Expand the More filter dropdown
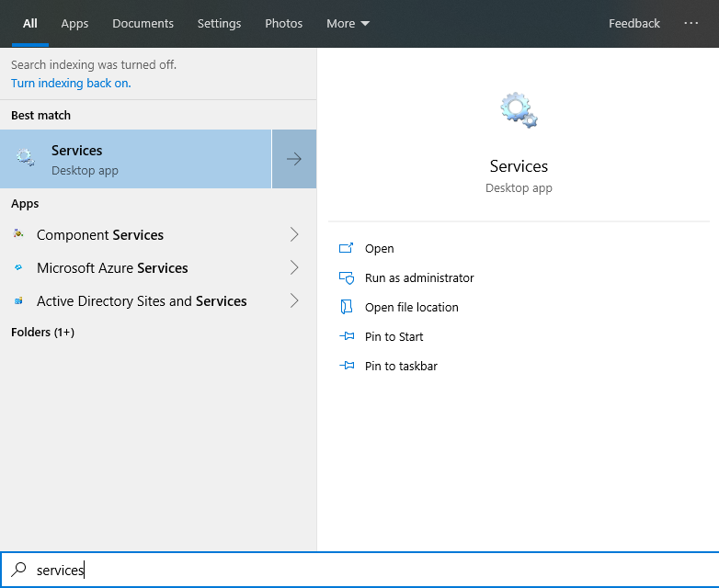This screenshot has height=588, width=719. pyautogui.click(x=348, y=23)
